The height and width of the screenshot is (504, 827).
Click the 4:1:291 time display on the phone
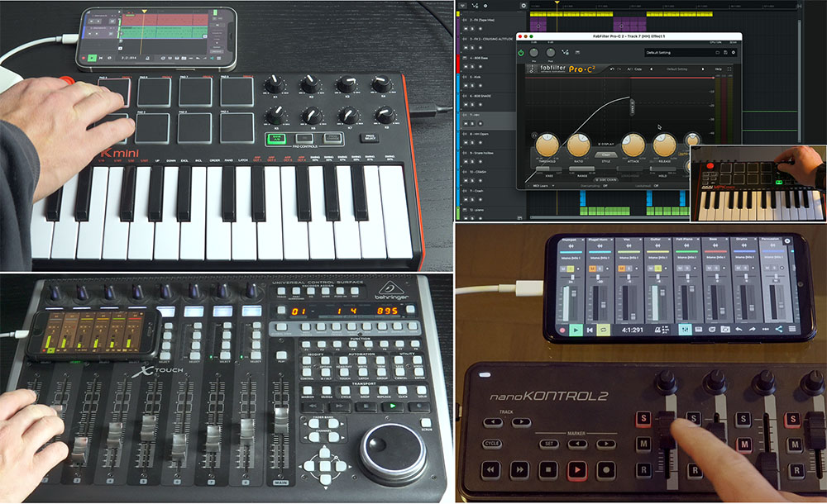coord(633,330)
